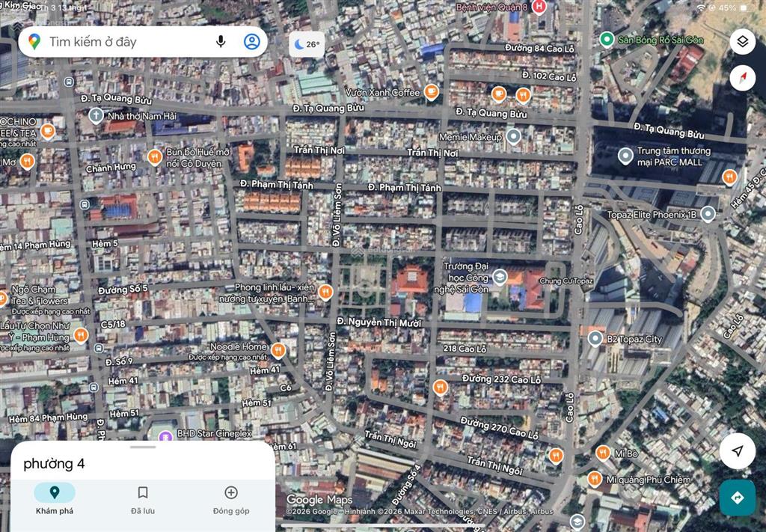Center map on my location
The height and width of the screenshot is (532, 766).
[738, 451]
